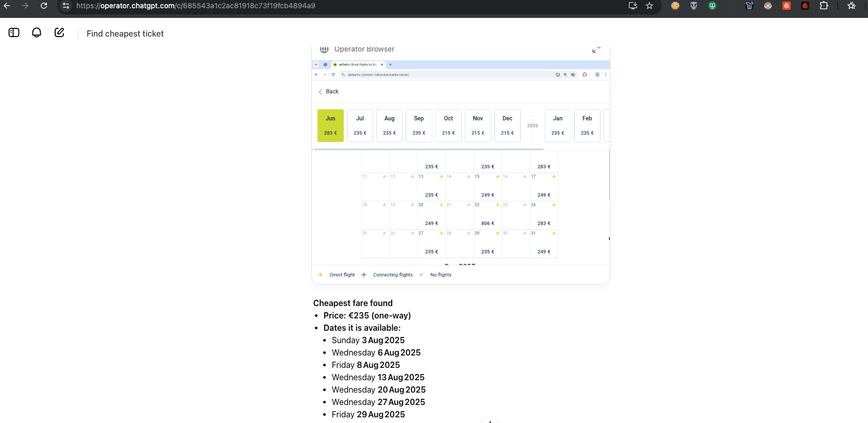Click the Direct flight legend item
The image size is (868, 423).
337,275
